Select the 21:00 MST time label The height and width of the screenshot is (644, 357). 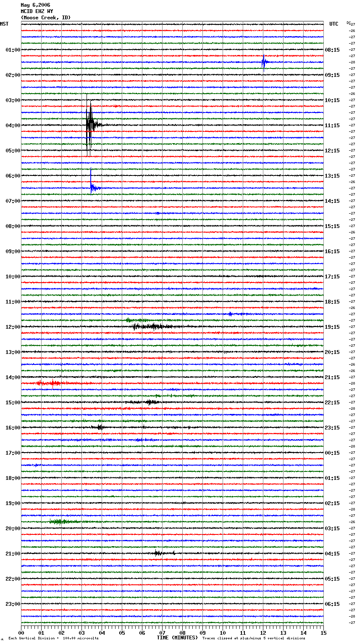[13, 554]
